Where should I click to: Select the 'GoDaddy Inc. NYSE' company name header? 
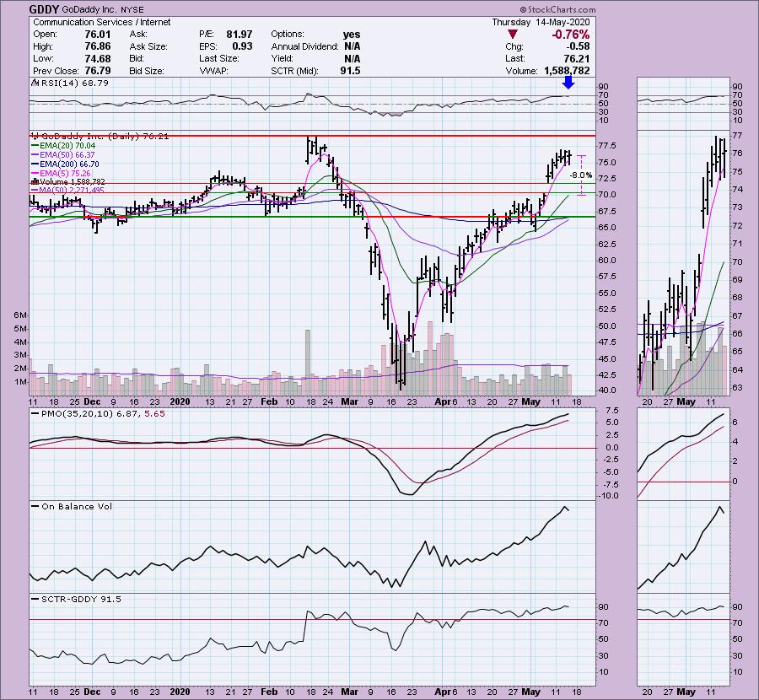point(103,9)
